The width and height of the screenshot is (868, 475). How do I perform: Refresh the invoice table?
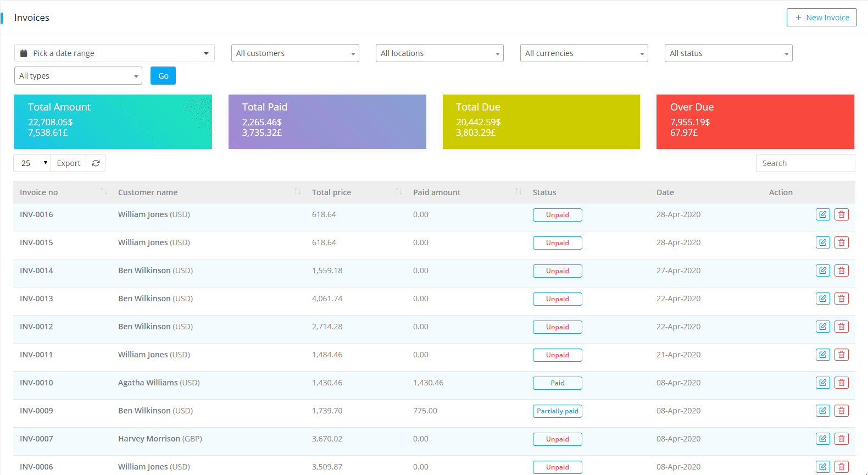(96, 163)
